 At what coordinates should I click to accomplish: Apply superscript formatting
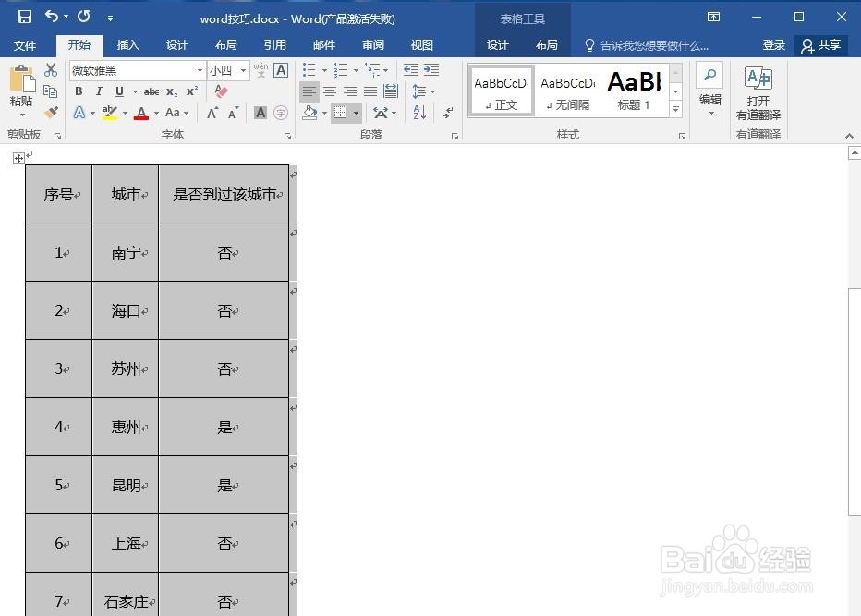pyautogui.click(x=193, y=91)
